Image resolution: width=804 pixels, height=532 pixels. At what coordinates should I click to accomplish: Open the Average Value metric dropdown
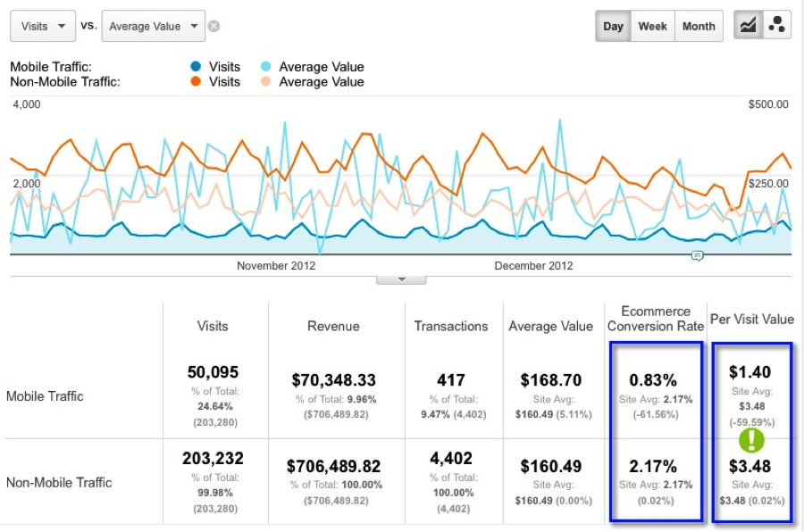coord(153,26)
